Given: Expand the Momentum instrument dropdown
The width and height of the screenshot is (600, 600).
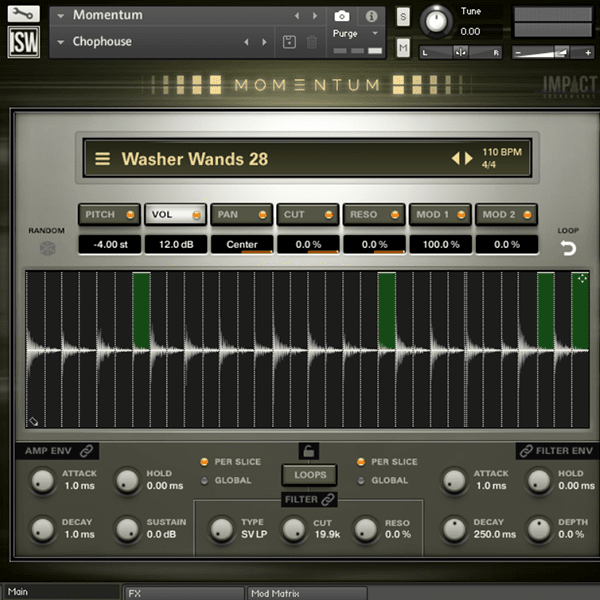Looking at the screenshot, I should coord(62,16).
